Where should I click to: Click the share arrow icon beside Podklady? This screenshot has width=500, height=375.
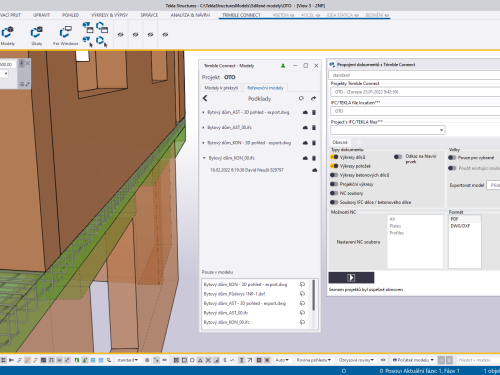(313, 98)
